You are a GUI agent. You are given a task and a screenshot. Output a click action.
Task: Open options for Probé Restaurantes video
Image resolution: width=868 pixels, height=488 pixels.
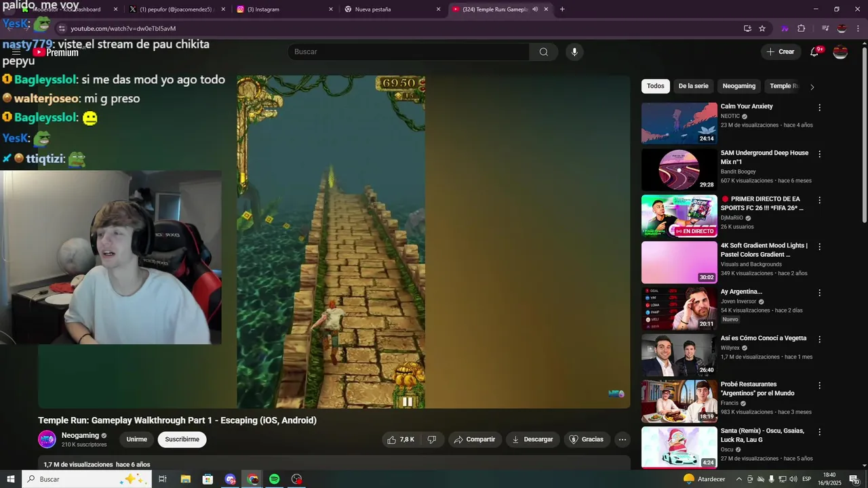pos(819,385)
